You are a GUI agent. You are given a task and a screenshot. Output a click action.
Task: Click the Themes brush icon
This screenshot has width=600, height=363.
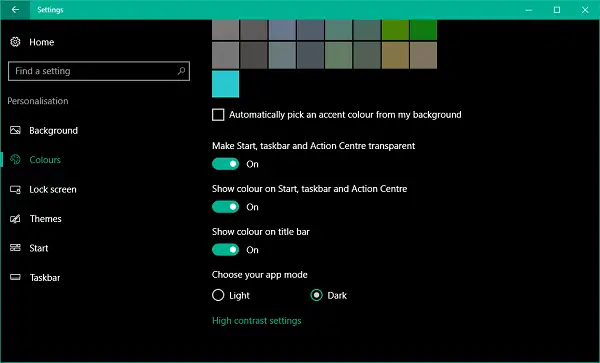(x=15, y=219)
